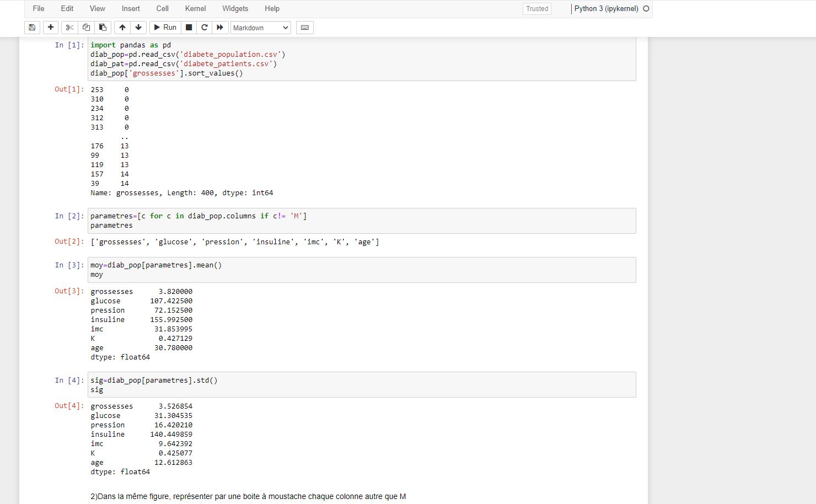Paste cells below icon
Screen dimensions: 816x504
(103, 28)
